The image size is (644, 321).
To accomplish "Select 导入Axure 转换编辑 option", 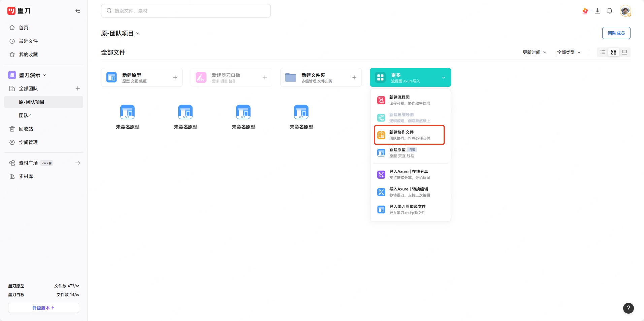I will click(411, 192).
